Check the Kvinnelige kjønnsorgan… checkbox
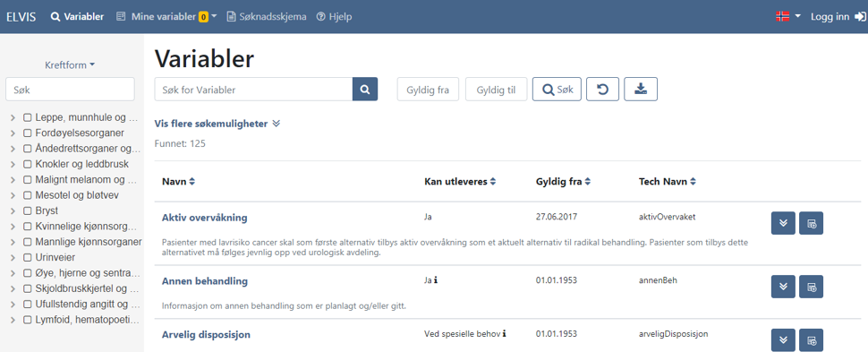This screenshot has height=352, width=868. pyautogui.click(x=27, y=227)
